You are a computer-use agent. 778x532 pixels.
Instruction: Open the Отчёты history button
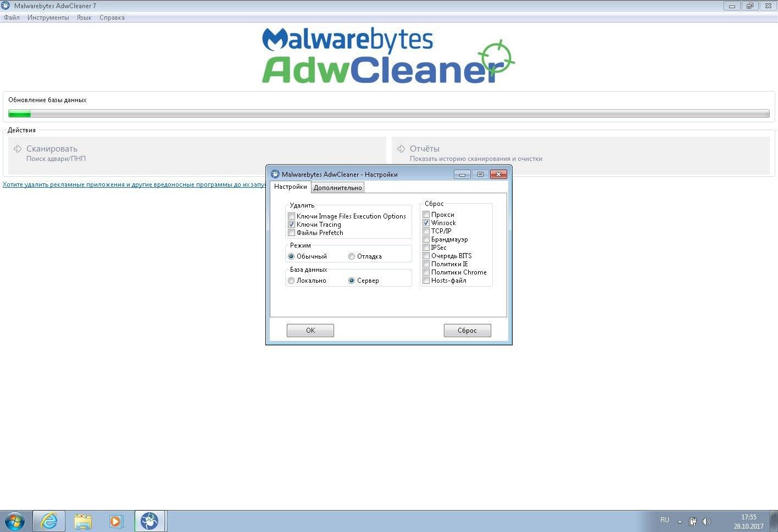pyautogui.click(x=581, y=155)
